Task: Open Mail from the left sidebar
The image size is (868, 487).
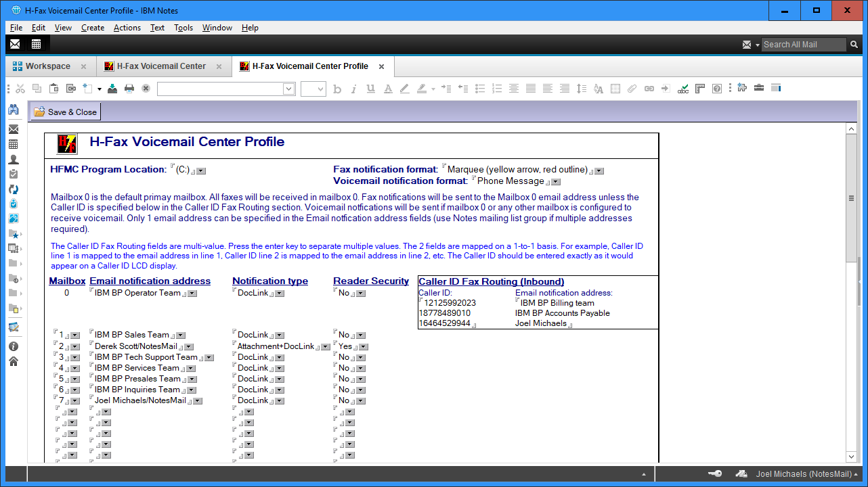Action: 14,129
